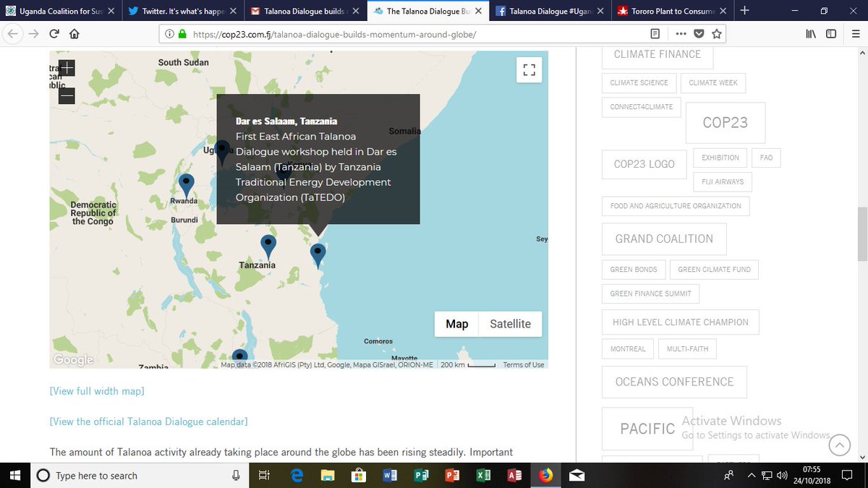Go to the Firefox home page
Viewport: 868px width, 488px height.
74,34
